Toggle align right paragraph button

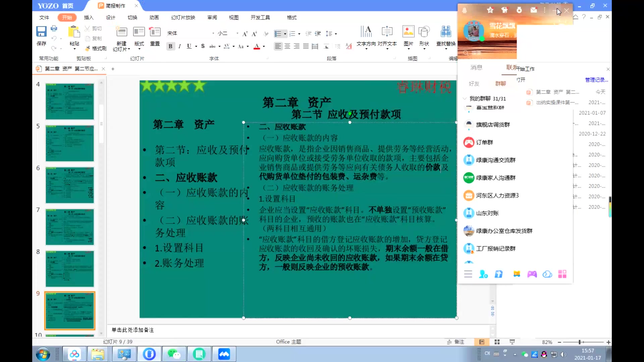click(297, 46)
